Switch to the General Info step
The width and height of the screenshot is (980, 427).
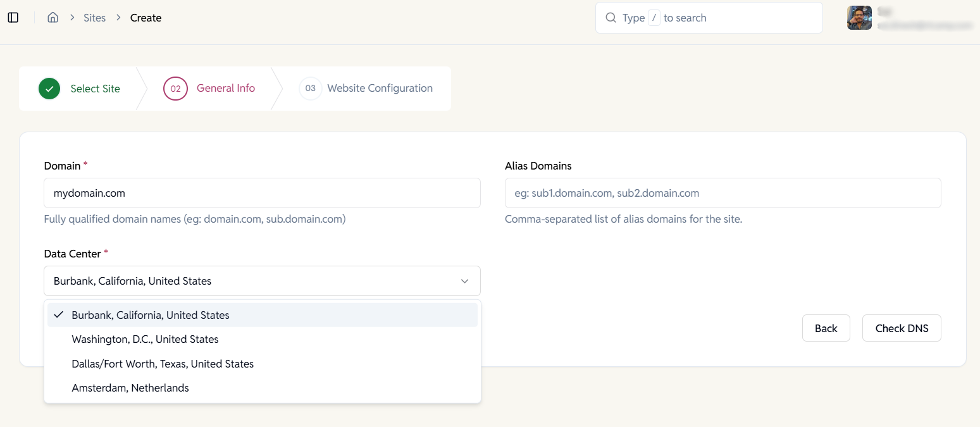click(x=226, y=89)
